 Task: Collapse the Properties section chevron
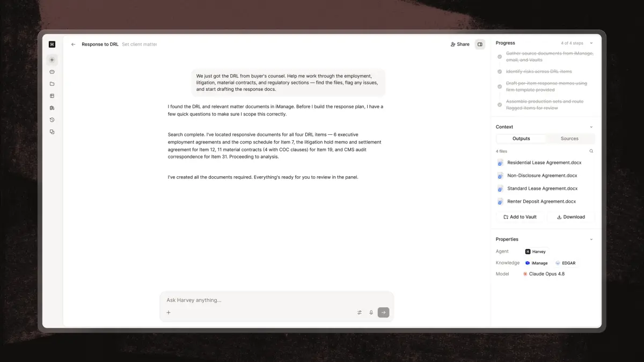point(591,240)
